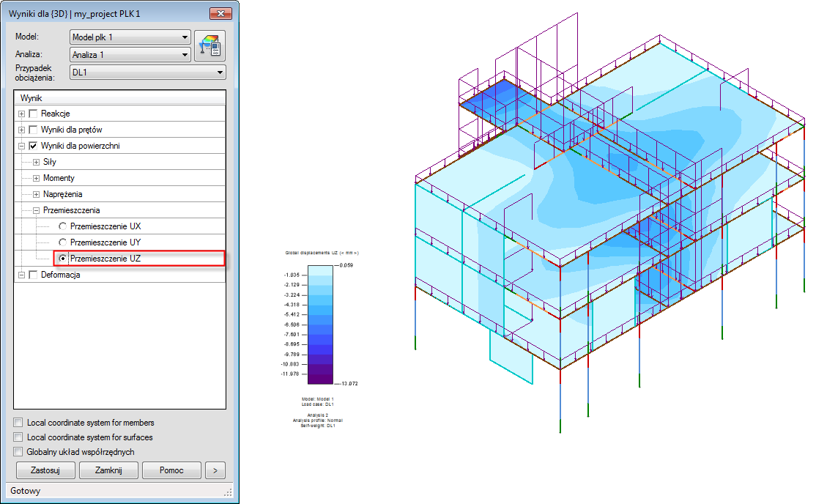Open the Analiza dropdown list
This screenshot has height=504, width=816.
click(130, 55)
